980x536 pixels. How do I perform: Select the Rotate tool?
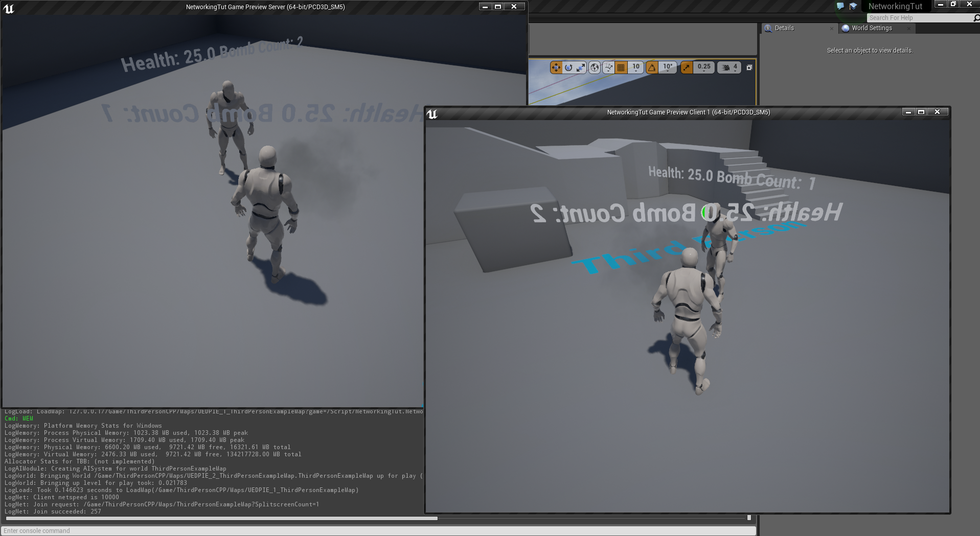569,67
